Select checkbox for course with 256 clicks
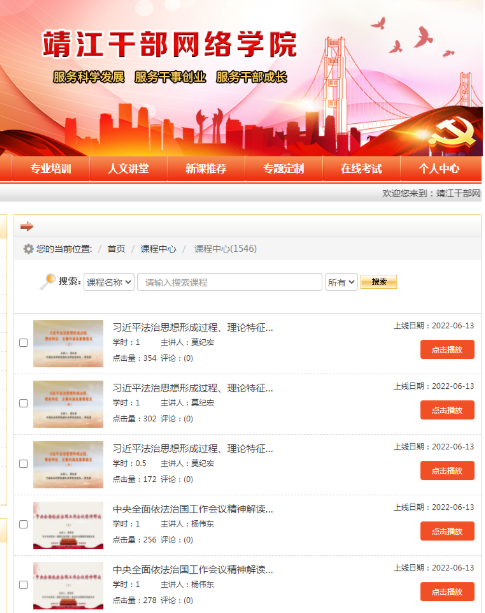This screenshot has height=613, width=485. [x=23, y=524]
